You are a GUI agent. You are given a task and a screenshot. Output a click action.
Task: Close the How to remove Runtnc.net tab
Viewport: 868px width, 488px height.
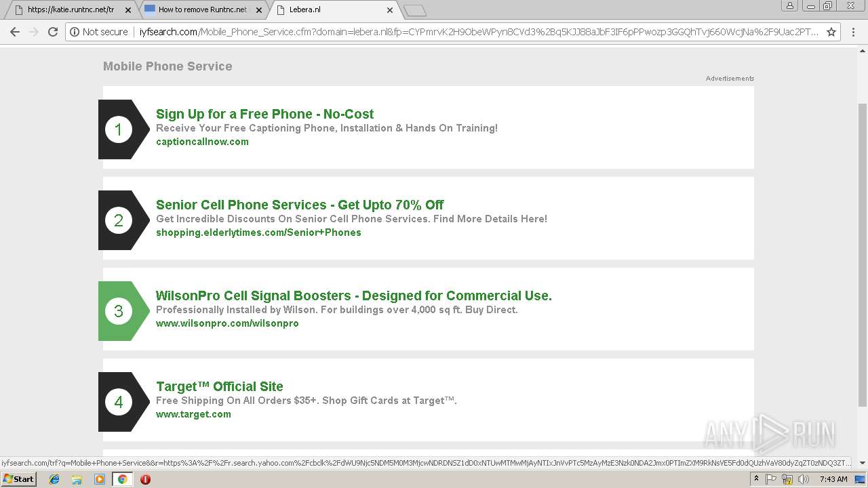pyautogui.click(x=259, y=10)
